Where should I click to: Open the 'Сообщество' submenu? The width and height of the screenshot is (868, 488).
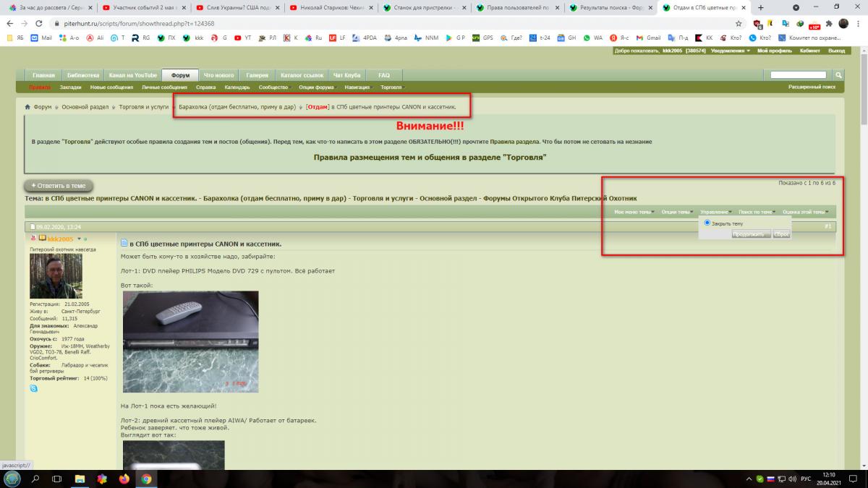[275, 87]
